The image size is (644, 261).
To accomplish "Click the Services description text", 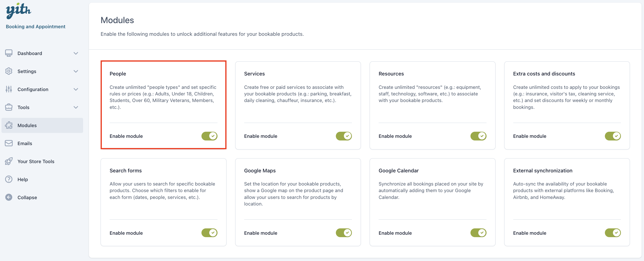I will (298, 94).
